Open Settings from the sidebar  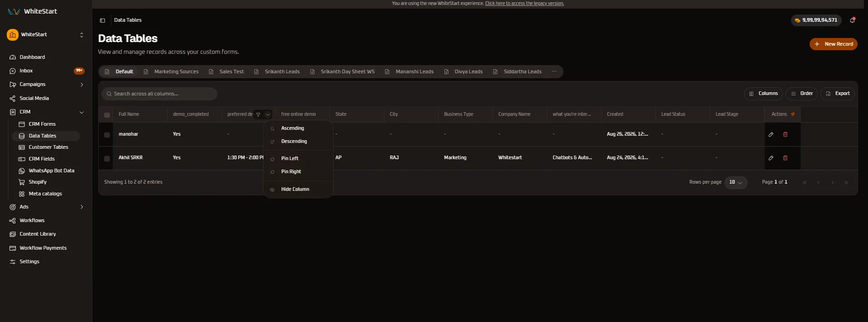[29, 261]
